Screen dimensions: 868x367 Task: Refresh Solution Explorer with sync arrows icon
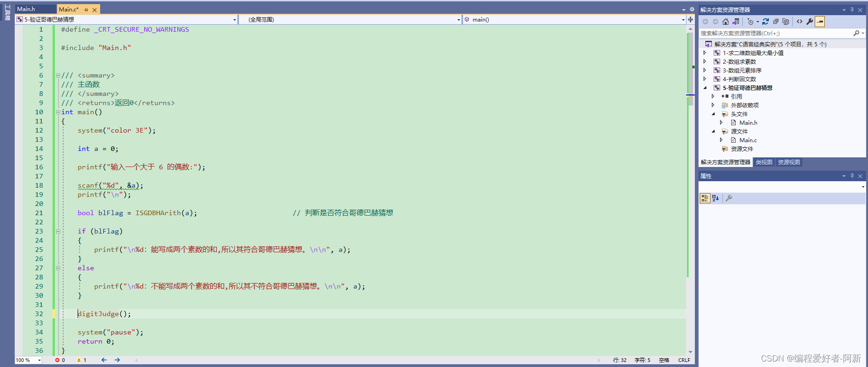[x=766, y=22]
